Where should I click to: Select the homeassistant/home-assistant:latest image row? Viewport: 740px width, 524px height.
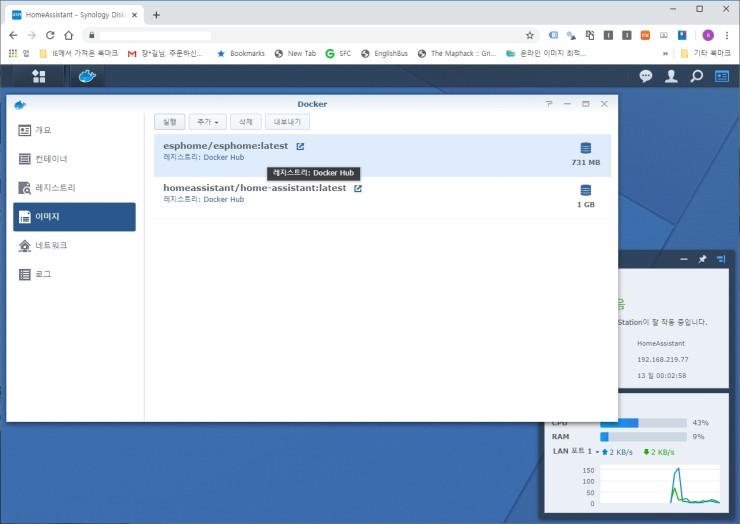point(382,197)
